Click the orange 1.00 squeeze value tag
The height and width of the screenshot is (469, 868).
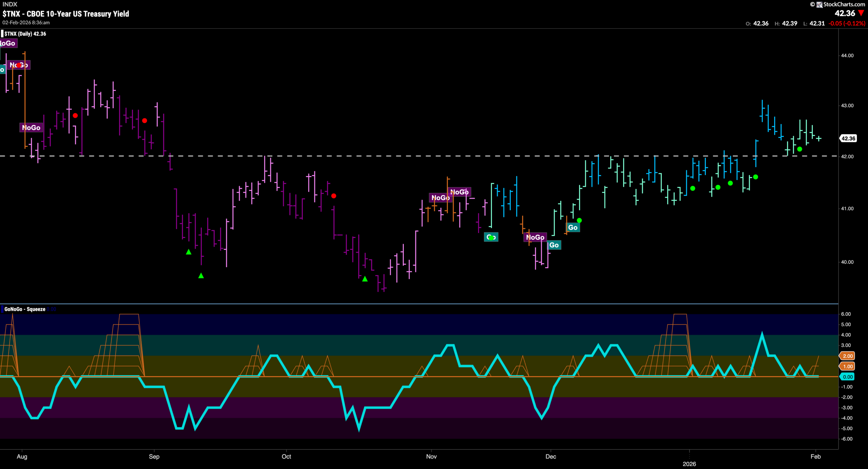(847, 366)
